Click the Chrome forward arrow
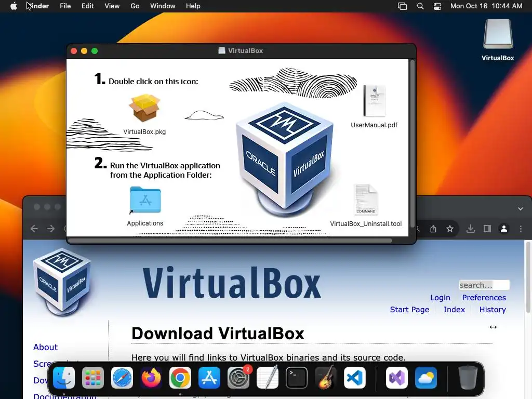Screen dimensions: 532x399 51,229
